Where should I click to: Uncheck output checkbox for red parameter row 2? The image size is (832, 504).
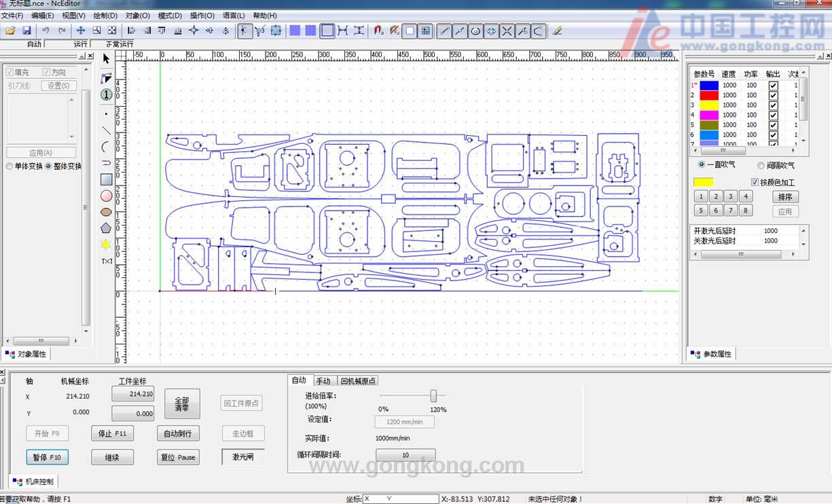pos(773,95)
